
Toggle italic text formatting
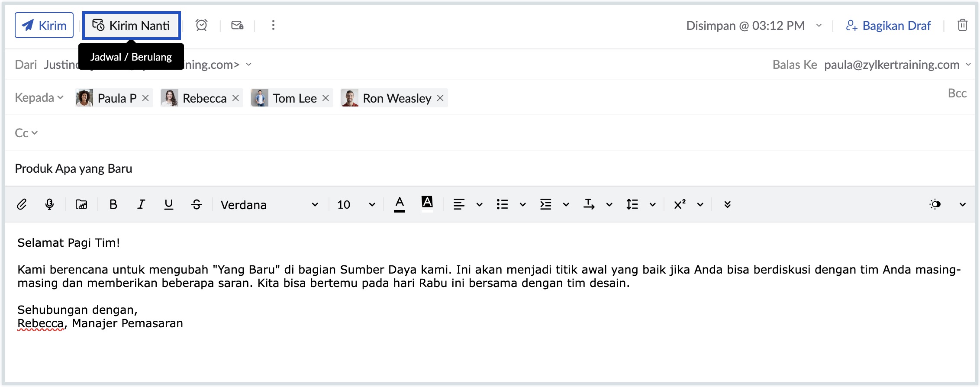coord(141,204)
